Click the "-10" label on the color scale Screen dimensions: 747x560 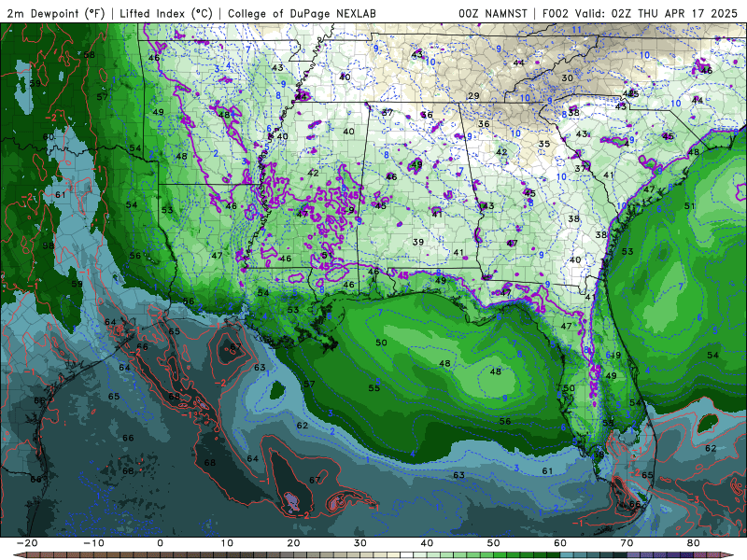click(93, 543)
